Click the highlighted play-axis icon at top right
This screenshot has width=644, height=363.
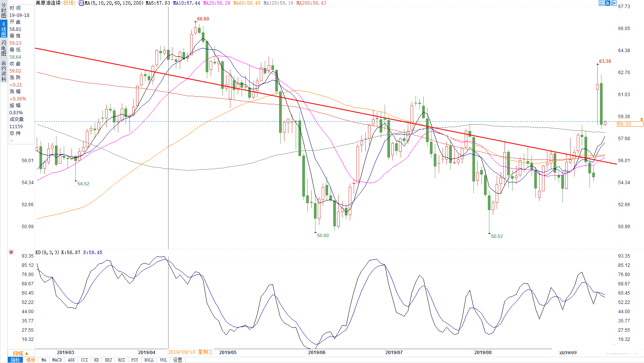(x=608, y=3)
